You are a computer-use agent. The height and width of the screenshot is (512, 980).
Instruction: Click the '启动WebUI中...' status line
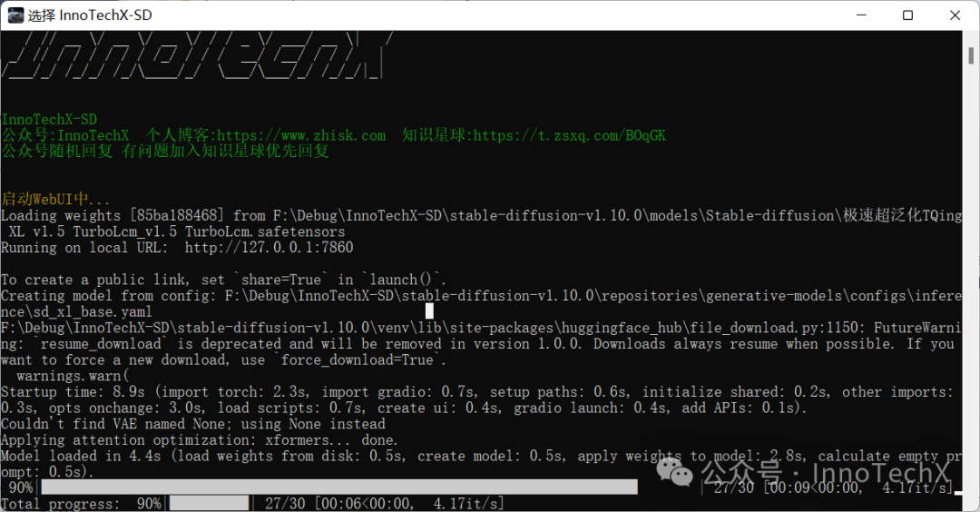[55, 200]
